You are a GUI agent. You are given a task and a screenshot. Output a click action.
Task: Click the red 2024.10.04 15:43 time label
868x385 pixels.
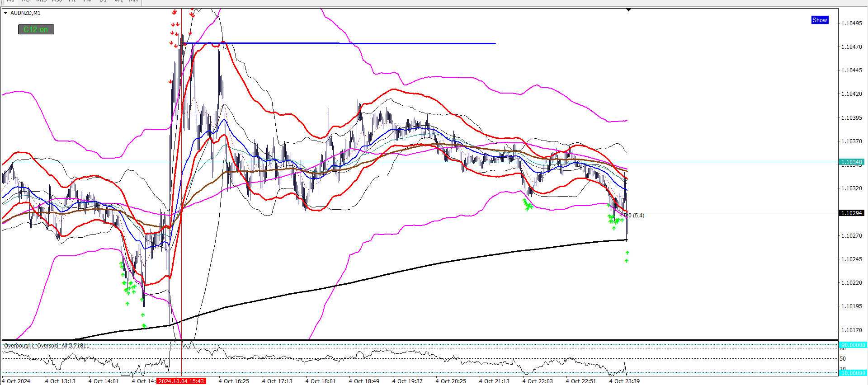181,381
